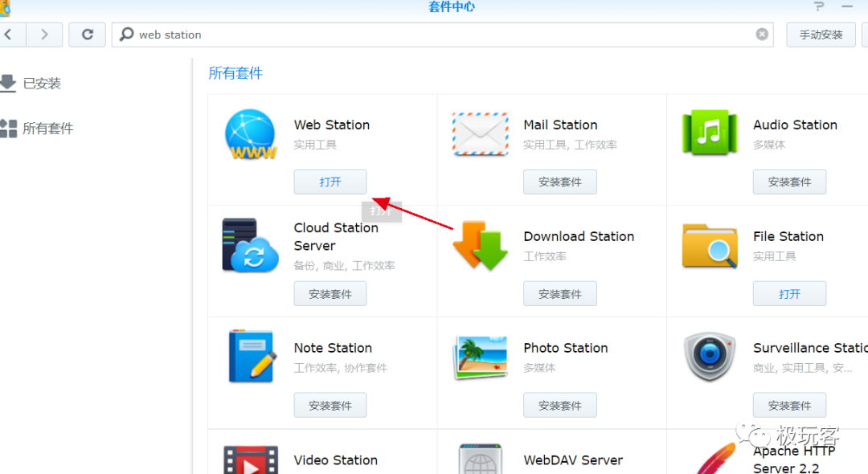Click the 所有套件 section heading
The width and height of the screenshot is (868, 474).
pyautogui.click(x=235, y=73)
